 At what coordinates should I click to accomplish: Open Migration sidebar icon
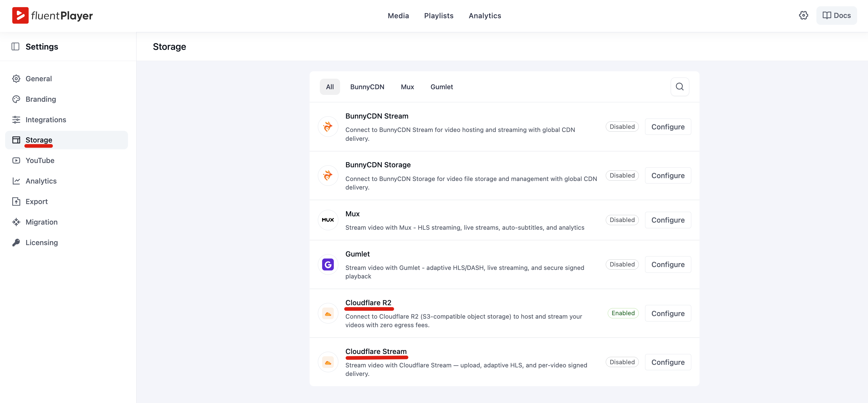[16, 222]
